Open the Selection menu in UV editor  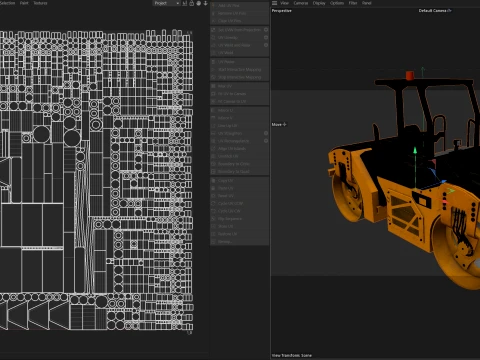pyautogui.click(x=8, y=3)
